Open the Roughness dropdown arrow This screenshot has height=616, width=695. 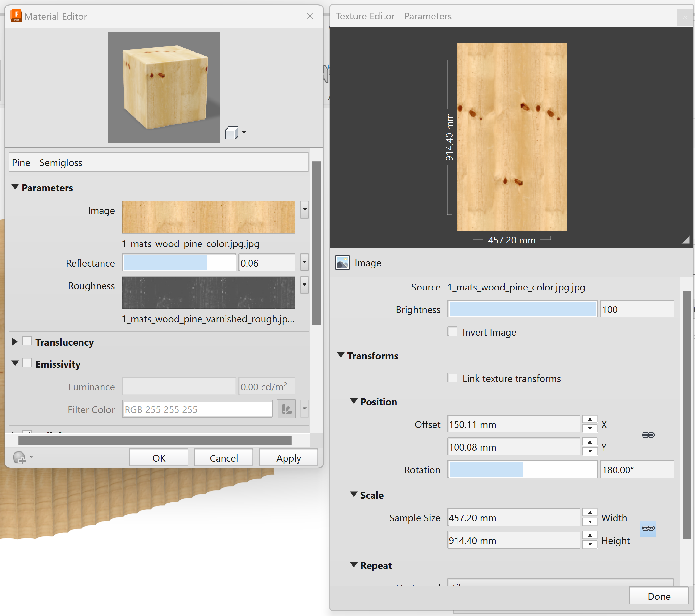click(x=304, y=285)
